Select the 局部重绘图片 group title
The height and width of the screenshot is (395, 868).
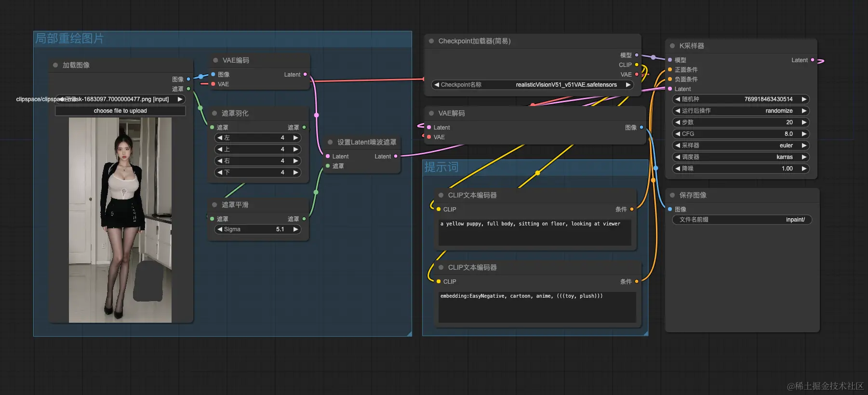click(69, 39)
